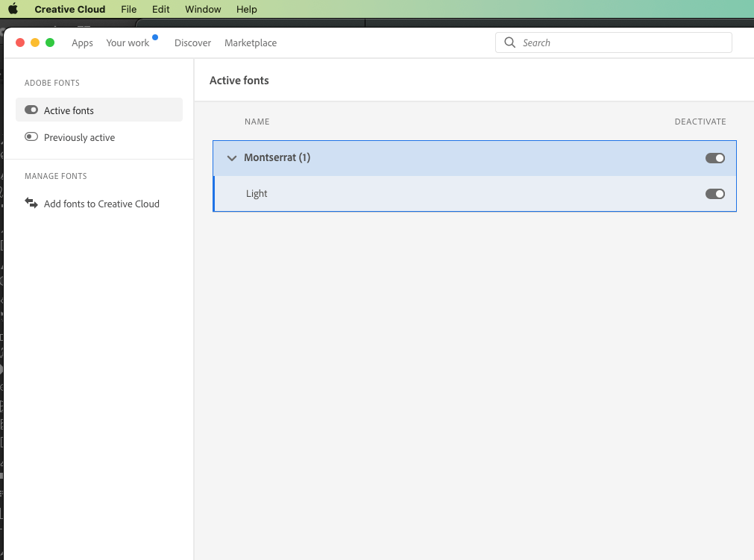Switch to the Your work tab

pyautogui.click(x=128, y=43)
